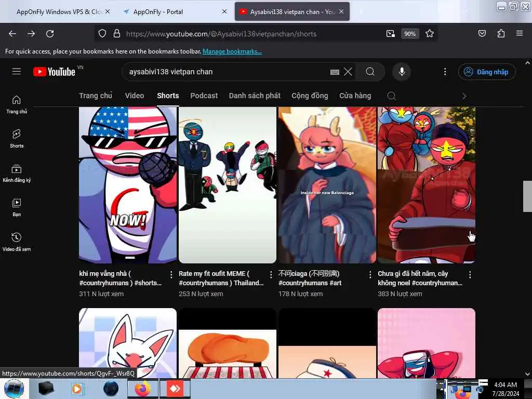Play the white fox character short thumbnail

[128, 343]
